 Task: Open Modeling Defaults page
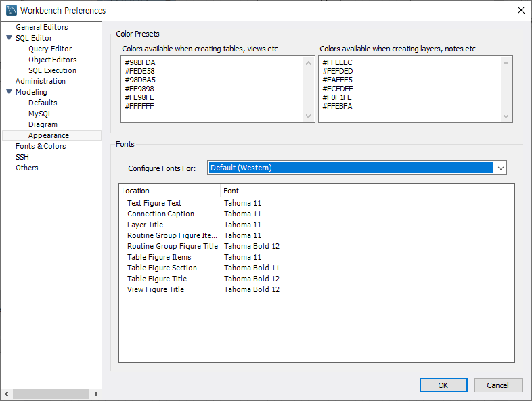click(x=43, y=103)
